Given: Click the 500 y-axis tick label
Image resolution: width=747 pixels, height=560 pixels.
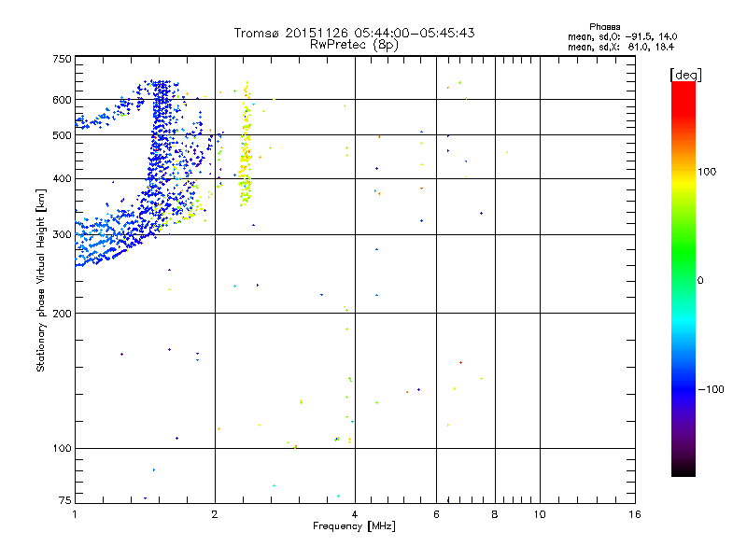Looking at the screenshot, I should click(x=62, y=135).
